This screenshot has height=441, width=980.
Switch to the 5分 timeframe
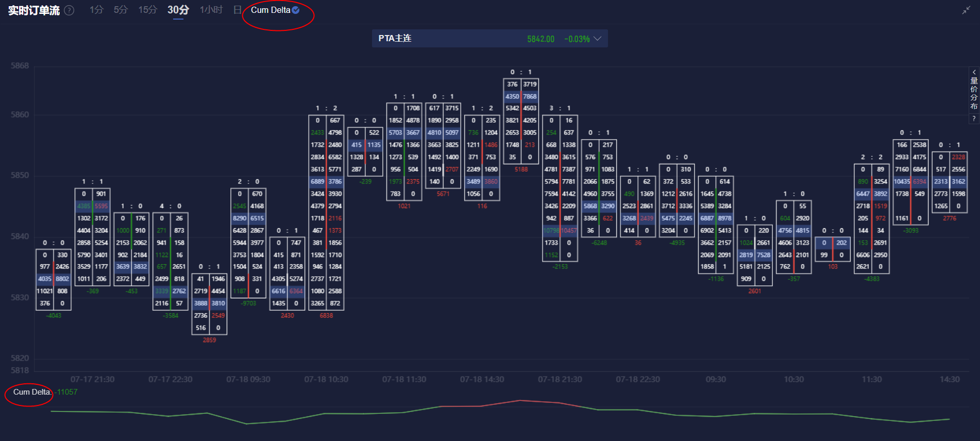click(121, 10)
